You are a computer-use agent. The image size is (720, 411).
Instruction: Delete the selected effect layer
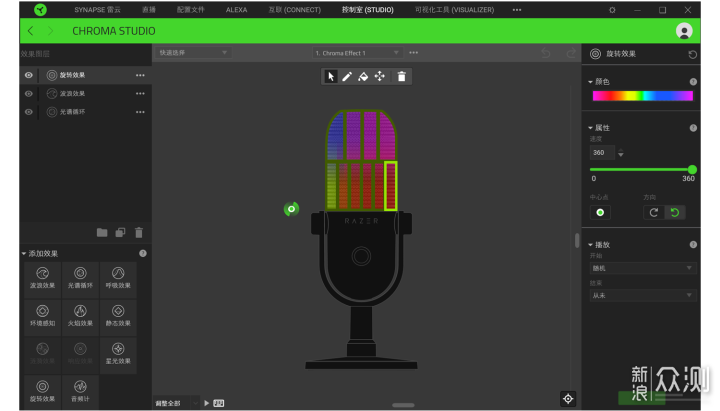tap(139, 232)
